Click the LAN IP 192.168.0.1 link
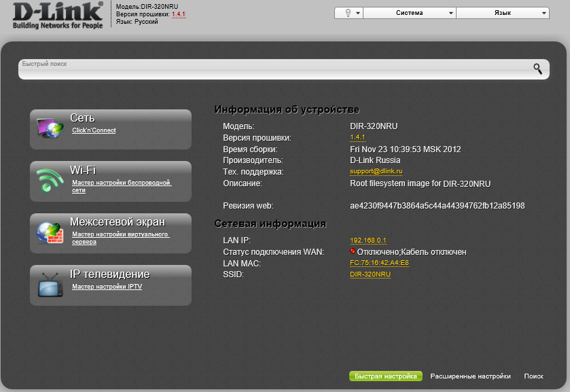The image size is (570, 392). 368,240
